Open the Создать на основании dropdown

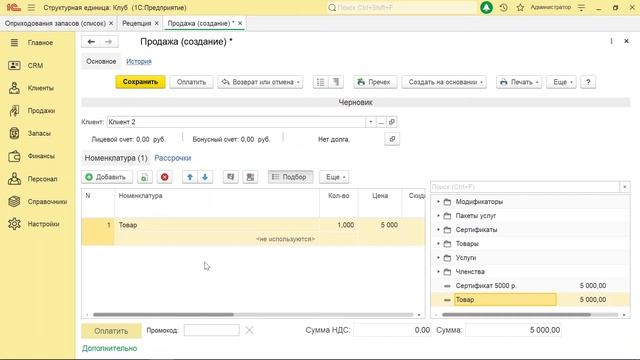[x=444, y=82]
